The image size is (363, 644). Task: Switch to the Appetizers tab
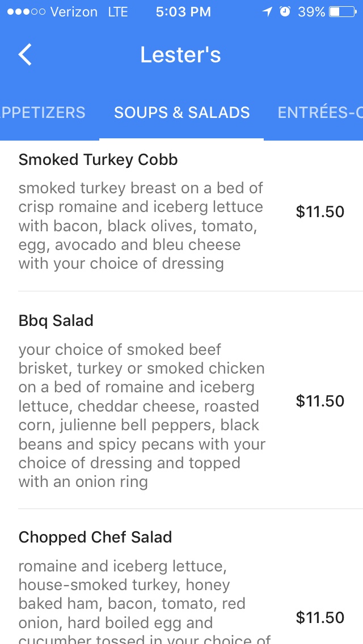[43, 112]
